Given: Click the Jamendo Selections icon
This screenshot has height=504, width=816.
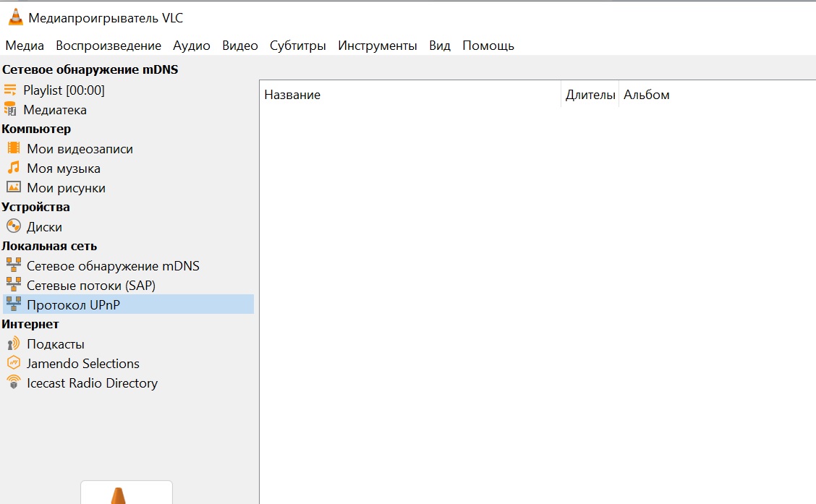Looking at the screenshot, I should [x=14, y=362].
